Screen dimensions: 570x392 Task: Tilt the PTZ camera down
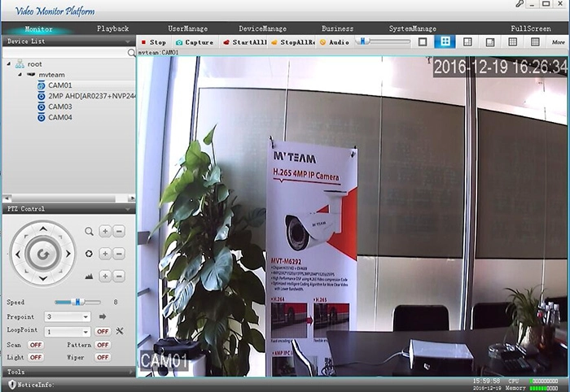[43, 279]
